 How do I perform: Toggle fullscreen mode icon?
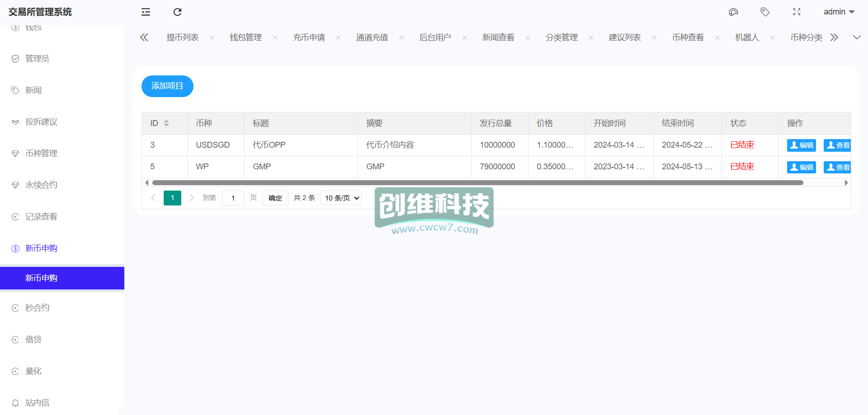pyautogui.click(x=797, y=12)
